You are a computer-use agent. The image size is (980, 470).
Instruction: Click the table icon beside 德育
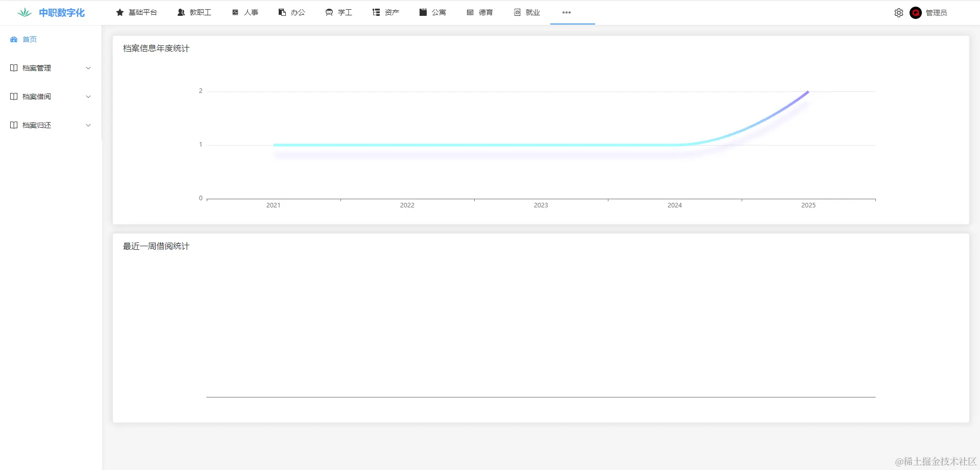pos(470,12)
